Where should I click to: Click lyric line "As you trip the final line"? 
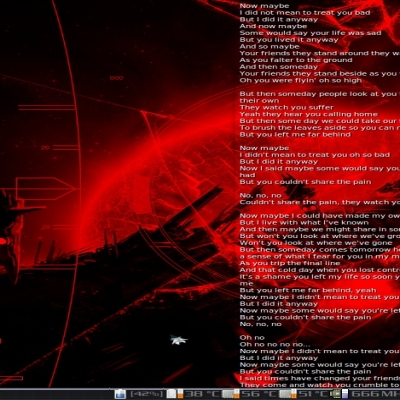point(290,263)
